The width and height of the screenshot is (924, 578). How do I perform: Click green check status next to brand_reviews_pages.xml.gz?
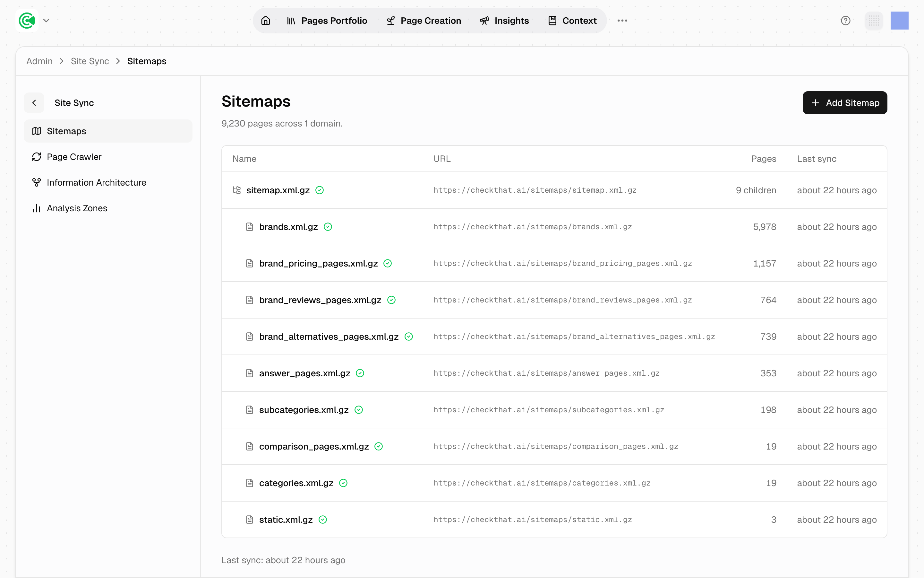pyautogui.click(x=391, y=300)
